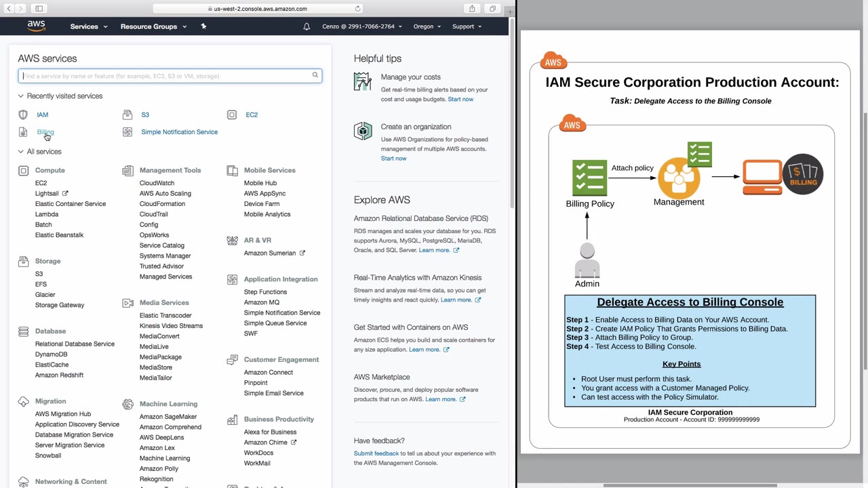This screenshot has height=488, width=868.
Task: Reload the page using Safari reload icon
Action: [x=358, y=9]
